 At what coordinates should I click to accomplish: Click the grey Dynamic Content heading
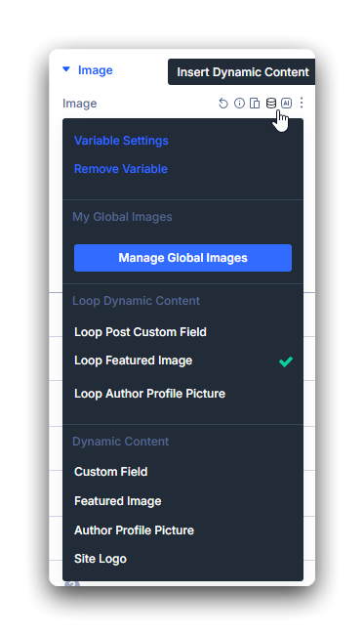[121, 441]
